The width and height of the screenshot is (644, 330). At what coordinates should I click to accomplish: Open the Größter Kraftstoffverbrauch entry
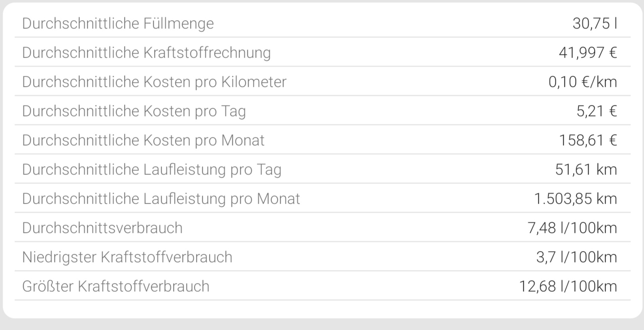coord(116,286)
